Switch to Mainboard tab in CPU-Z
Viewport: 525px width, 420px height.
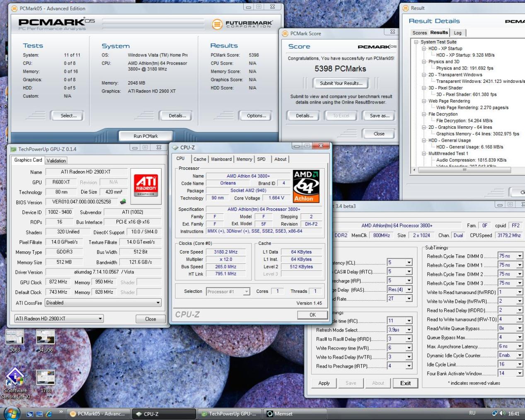tap(221, 159)
